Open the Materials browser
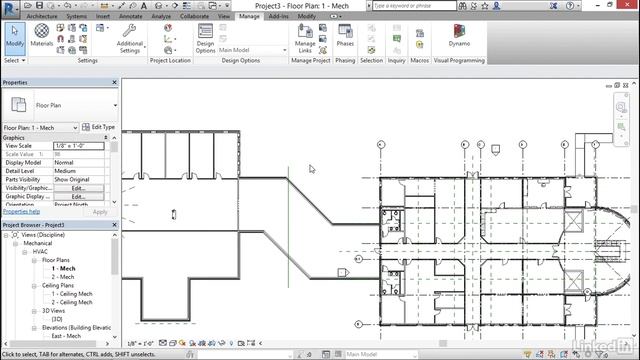 pos(42,35)
